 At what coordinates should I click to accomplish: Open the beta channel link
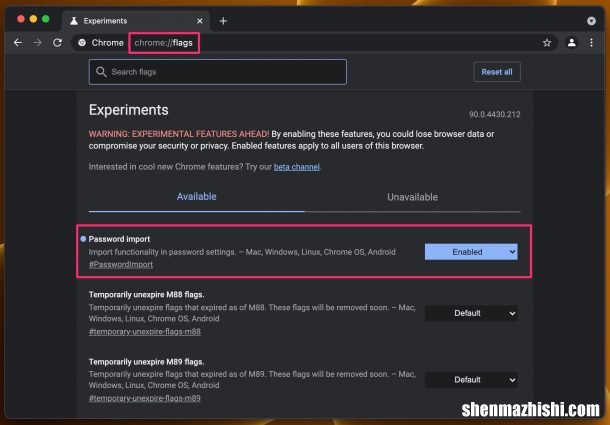point(297,167)
